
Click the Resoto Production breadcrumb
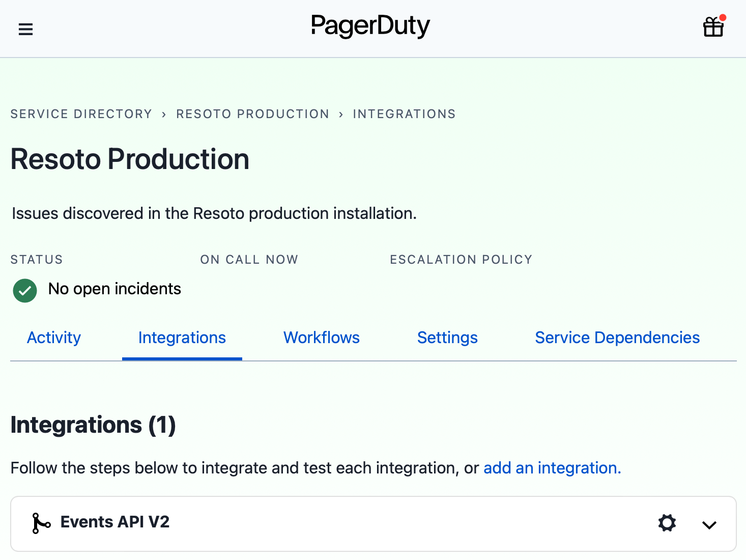(253, 114)
